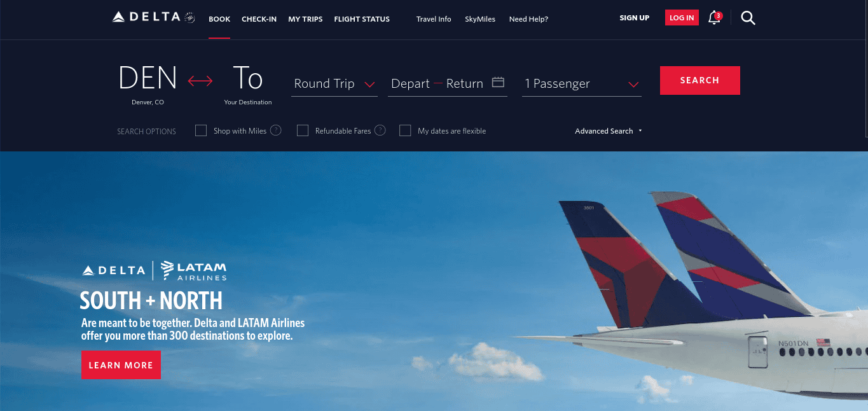Go to the Delta logo homepage

click(x=153, y=18)
